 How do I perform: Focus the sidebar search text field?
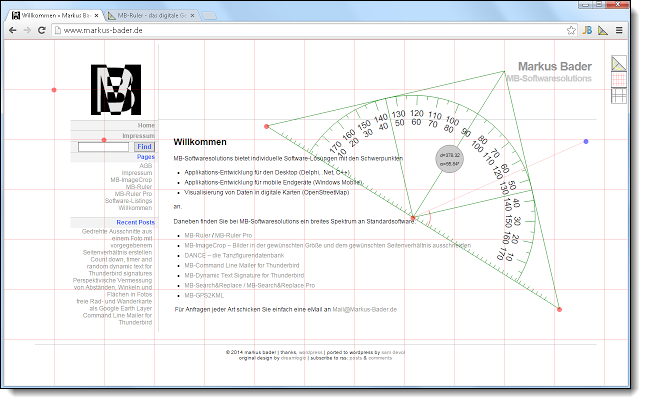coord(103,147)
